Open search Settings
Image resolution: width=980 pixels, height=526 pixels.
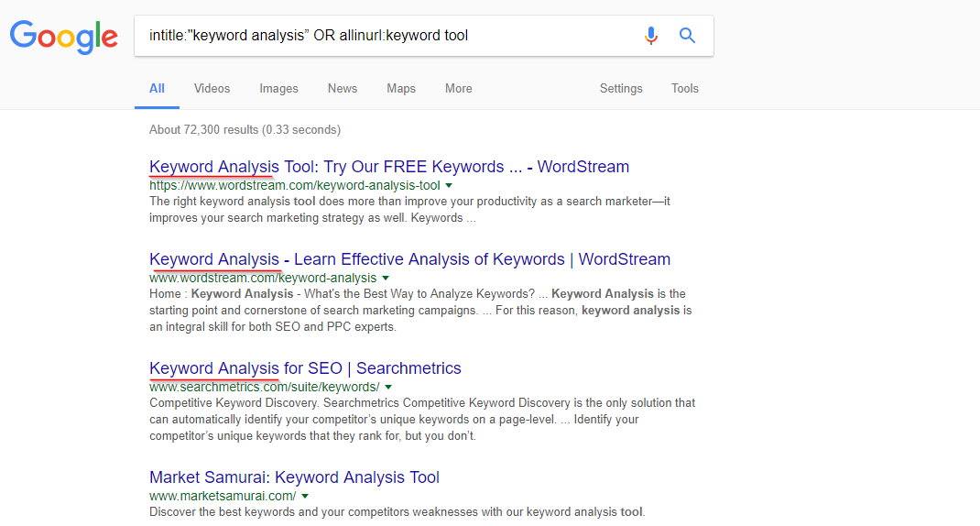pos(621,89)
